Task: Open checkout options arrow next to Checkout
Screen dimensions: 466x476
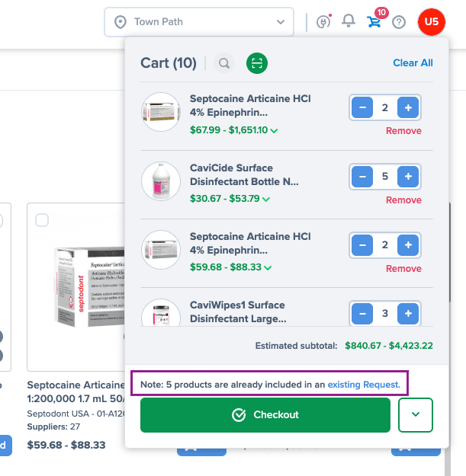Action: coord(415,415)
